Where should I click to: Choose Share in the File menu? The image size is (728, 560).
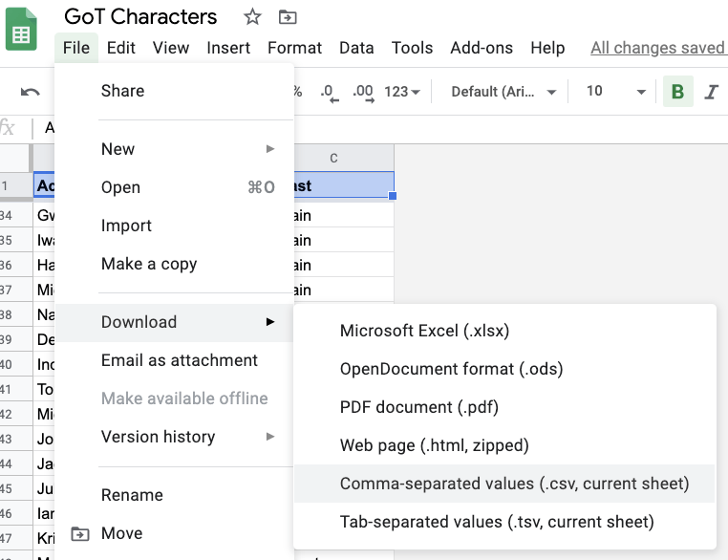point(174,91)
